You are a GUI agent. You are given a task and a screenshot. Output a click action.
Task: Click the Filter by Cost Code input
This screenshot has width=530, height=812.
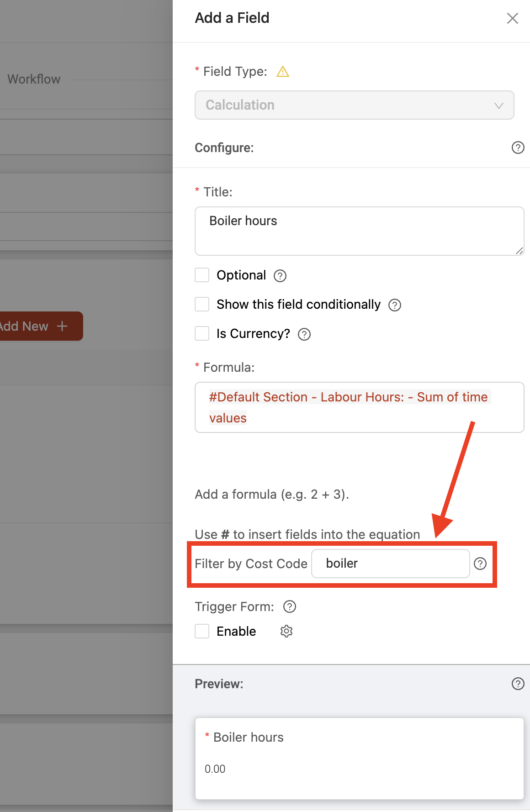(390, 564)
